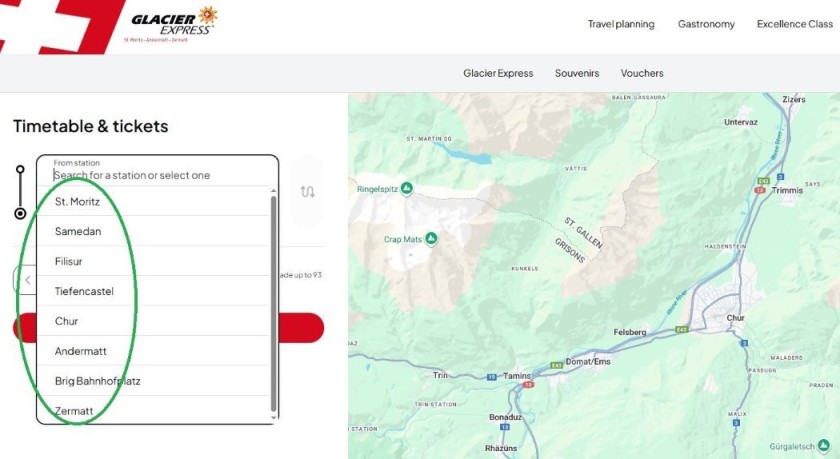Click the station list scrollbar
840x459 pixels.
(274, 304)
